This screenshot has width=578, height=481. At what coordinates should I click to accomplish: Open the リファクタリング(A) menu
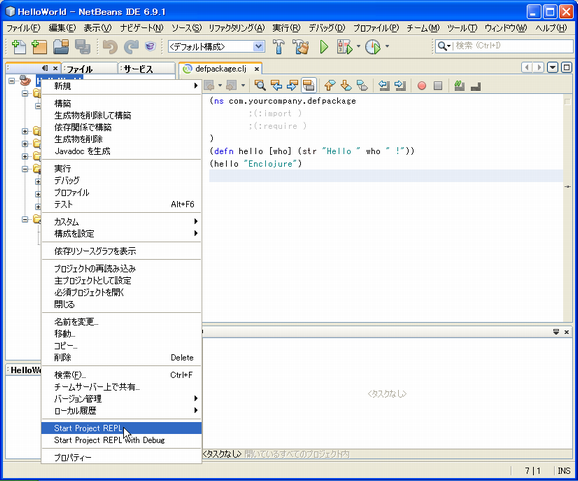(237, 28)
